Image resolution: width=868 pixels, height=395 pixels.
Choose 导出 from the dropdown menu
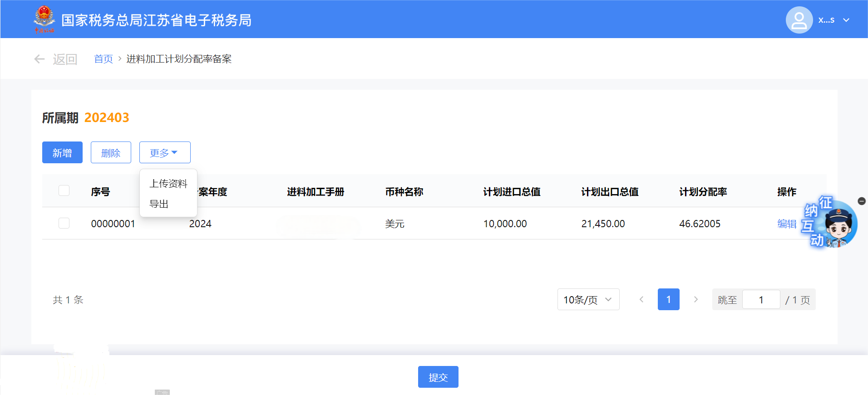tap(159, 204)
